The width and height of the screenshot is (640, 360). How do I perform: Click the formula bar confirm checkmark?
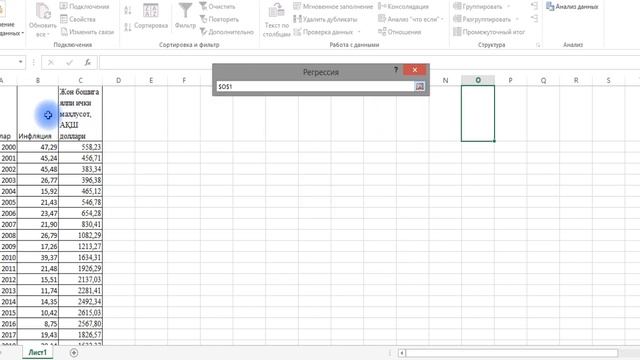pyautogui.click(x=69, y=62)
